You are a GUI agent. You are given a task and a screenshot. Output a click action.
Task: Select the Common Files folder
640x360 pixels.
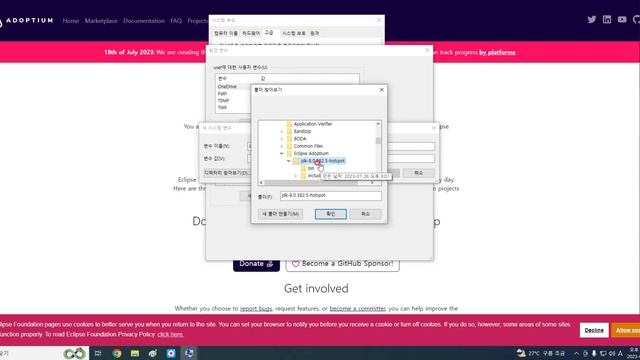coord(308,146)
